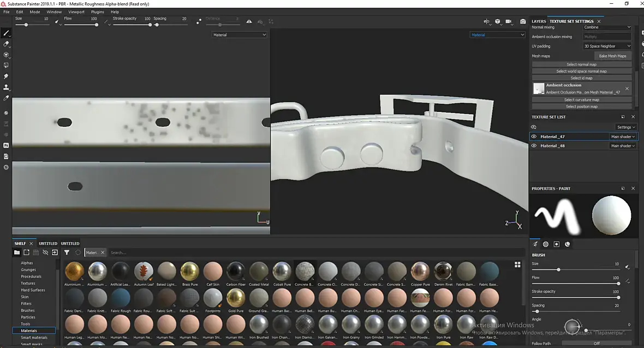Select the Projection tool

coord(6,55)
